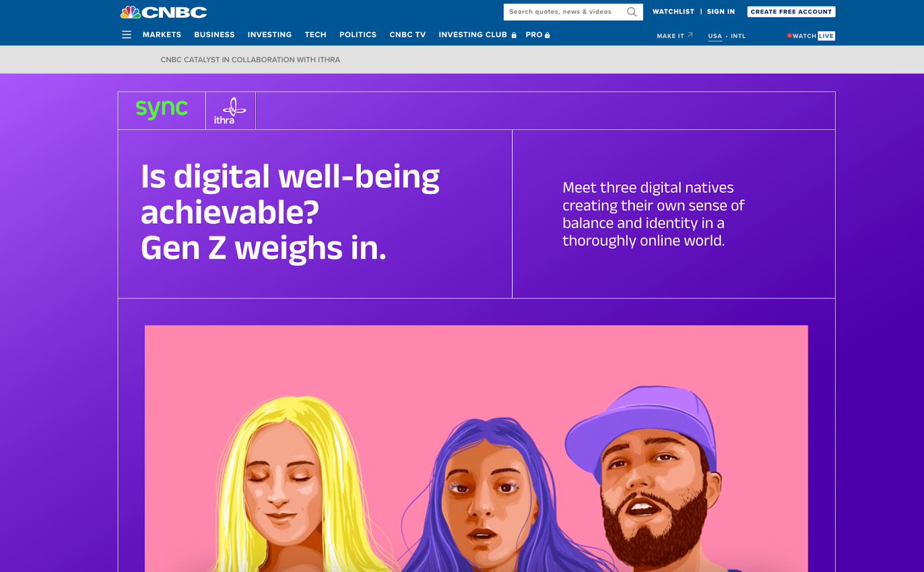Click the ithra logo
Image resolution: width=924 pixels, height=572 pixels.
coord(230,111)
